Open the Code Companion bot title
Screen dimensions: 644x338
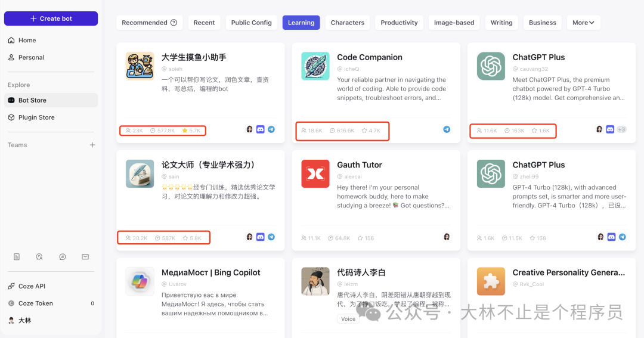[370, 57]
